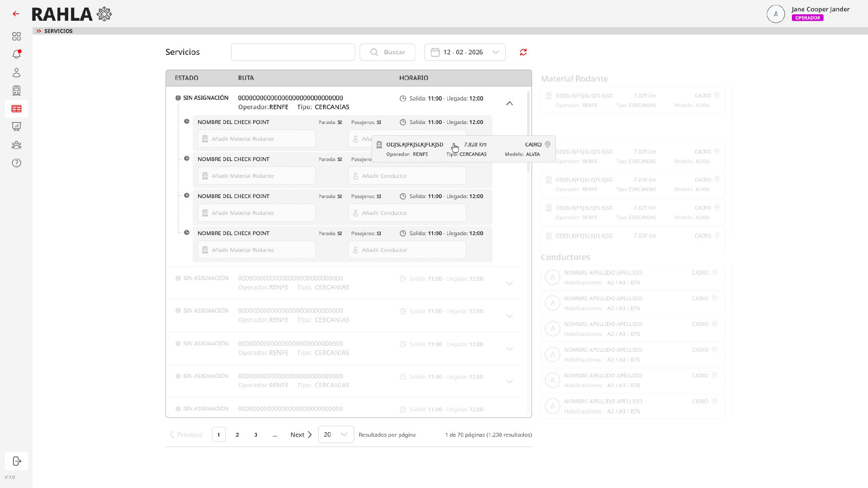Click the SERVICIOS breadcrumb
868x488 pixels.
pos(58,31)
